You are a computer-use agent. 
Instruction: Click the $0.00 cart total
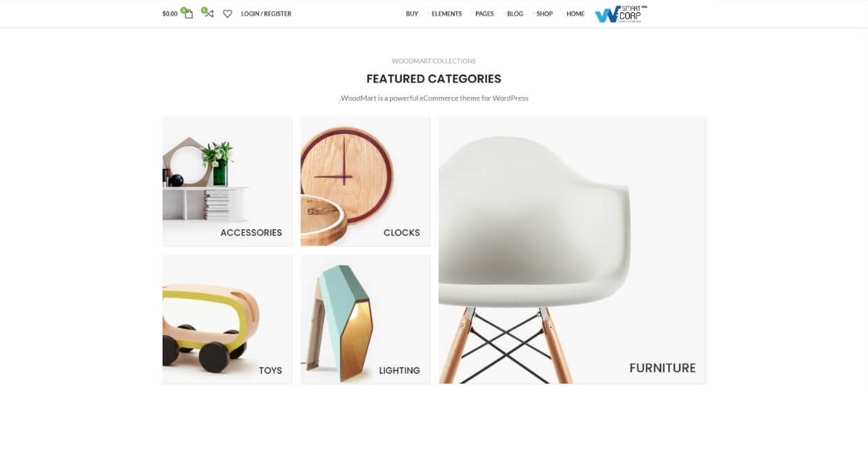point(170,14)
